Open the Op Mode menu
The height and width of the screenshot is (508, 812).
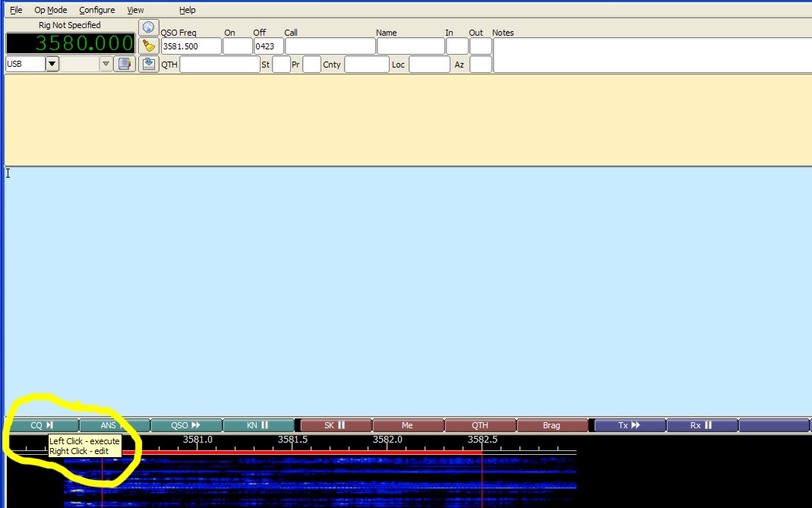[x=51, y=10]
